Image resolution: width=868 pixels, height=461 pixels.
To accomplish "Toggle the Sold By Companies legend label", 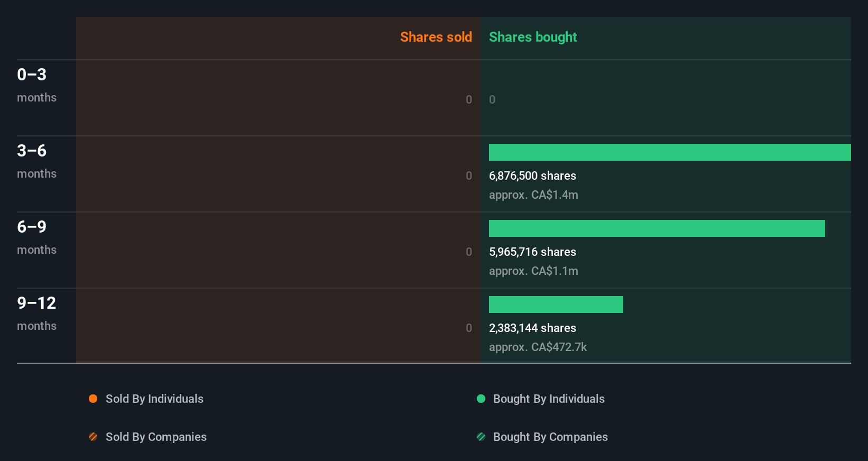I will [156, 437].
